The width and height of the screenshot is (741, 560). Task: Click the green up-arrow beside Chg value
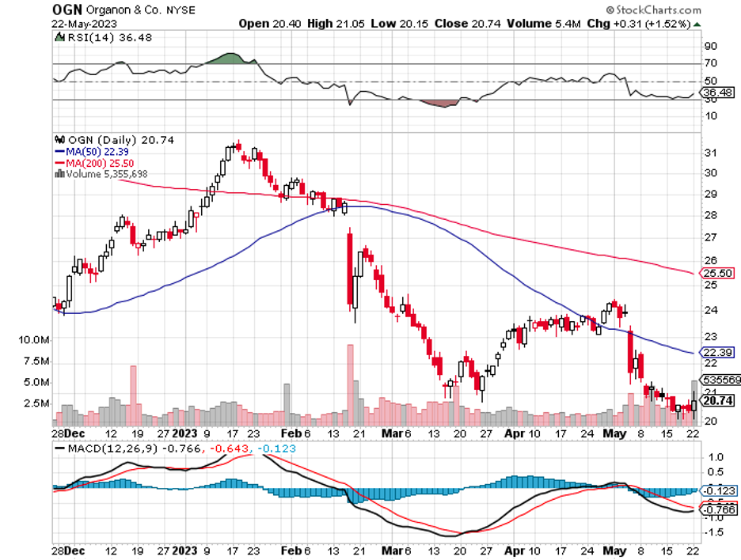(x=697, y=24)
